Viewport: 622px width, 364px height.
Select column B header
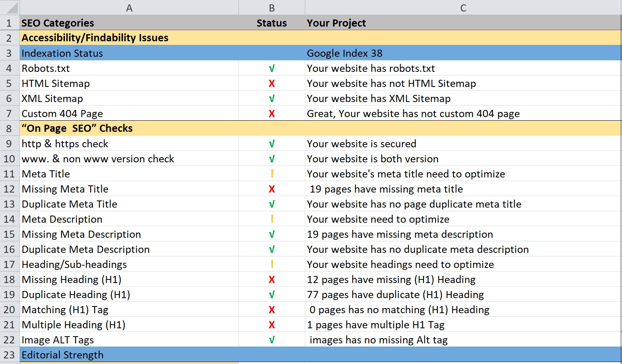coord(272,8)
